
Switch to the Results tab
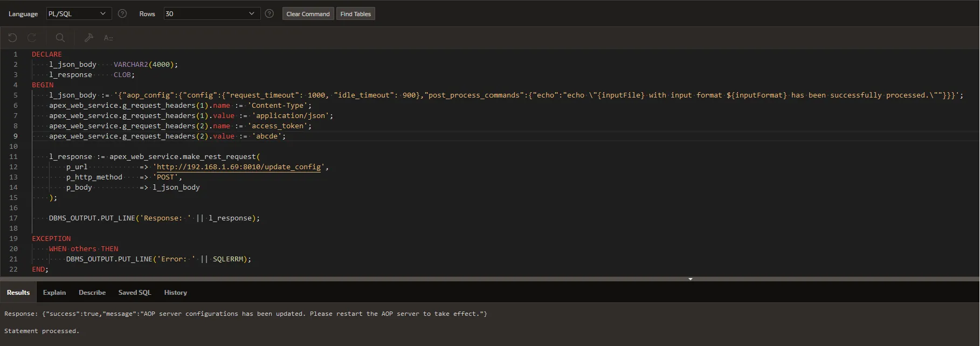click(x=18, y=293)
